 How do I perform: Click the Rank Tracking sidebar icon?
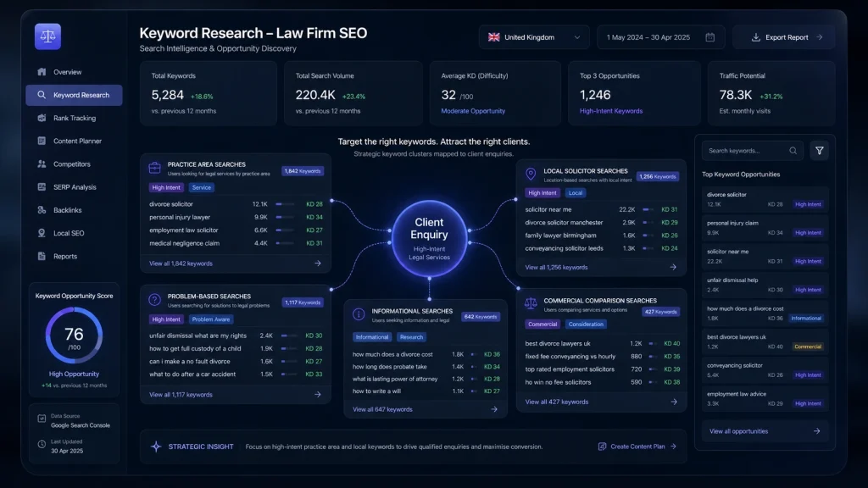tap(42, 118)
